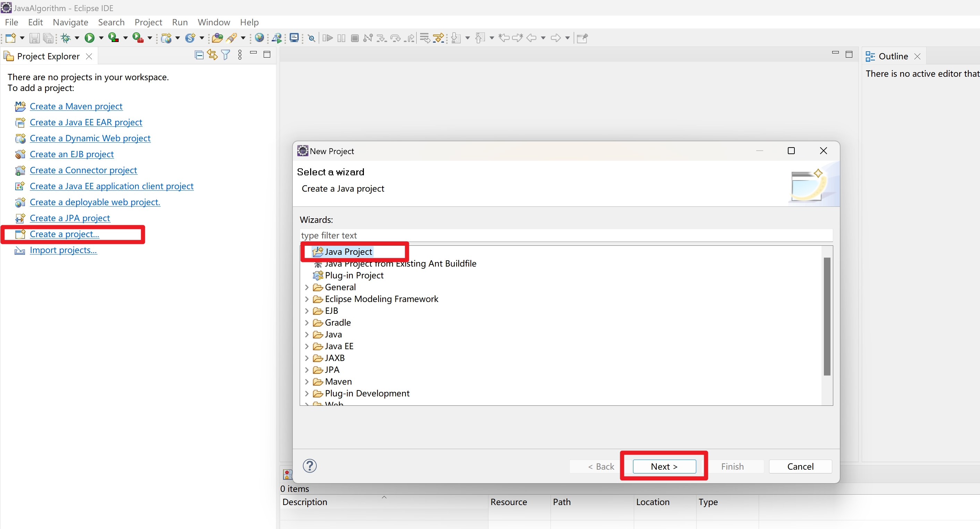Open Project Explorer View Menu dots
The image size is (980, 529).
[x=240, y=55]
